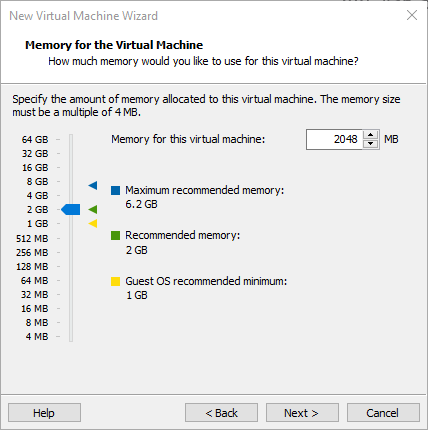Set slider to the 64 GB mark
Screen dimensions: 428x430
(71, 140)
